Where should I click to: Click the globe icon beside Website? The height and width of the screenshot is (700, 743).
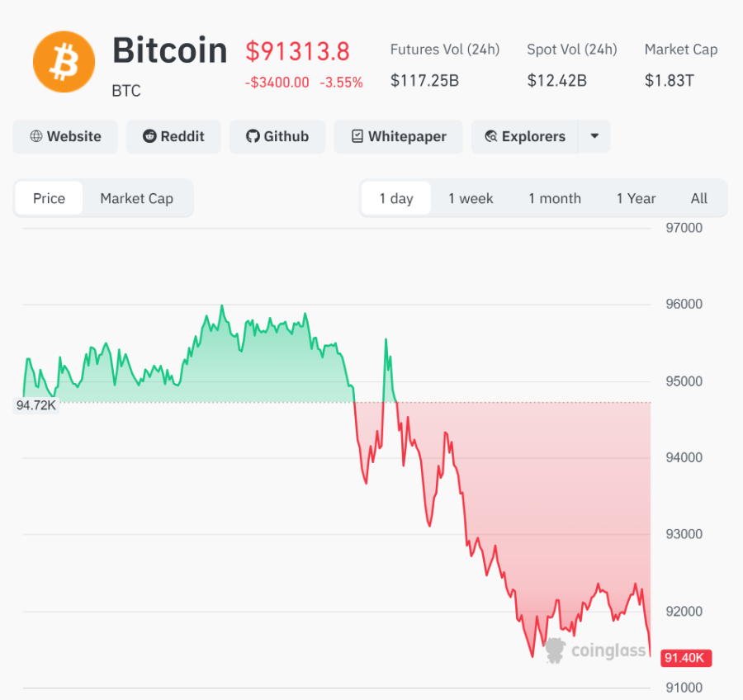click(35, 136)
